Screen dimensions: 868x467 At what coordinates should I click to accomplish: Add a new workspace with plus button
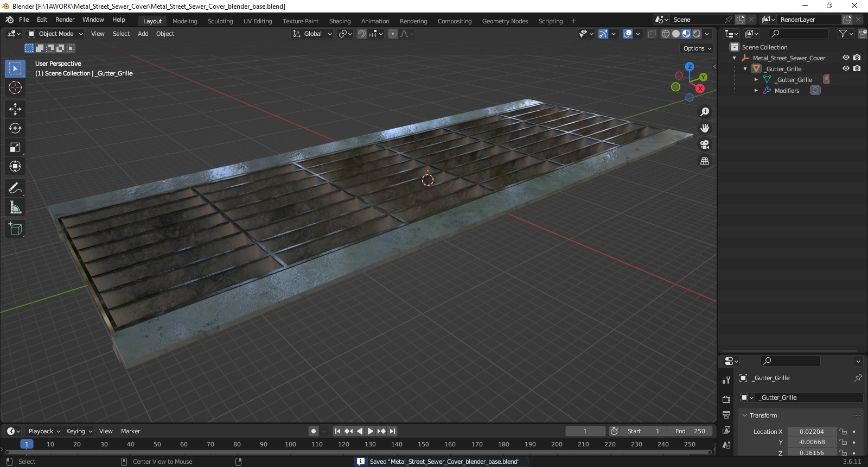573,21
